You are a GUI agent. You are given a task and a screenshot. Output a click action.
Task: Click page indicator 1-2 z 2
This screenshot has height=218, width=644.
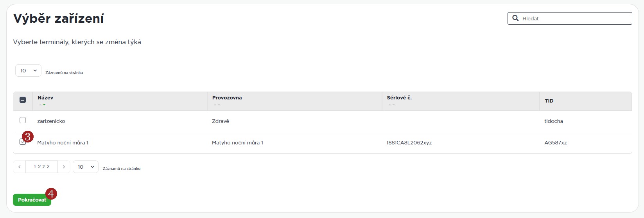click(41, 167)
